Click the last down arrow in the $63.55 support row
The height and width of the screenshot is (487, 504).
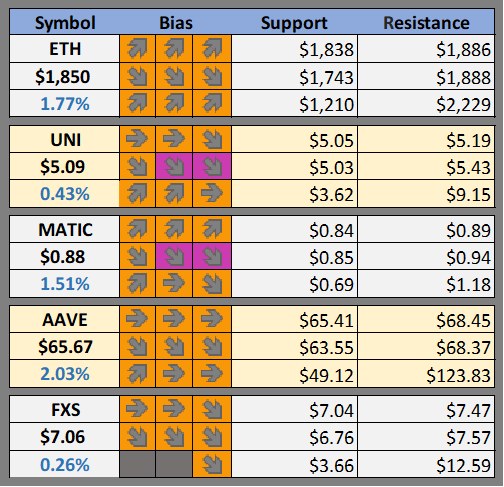212,346
